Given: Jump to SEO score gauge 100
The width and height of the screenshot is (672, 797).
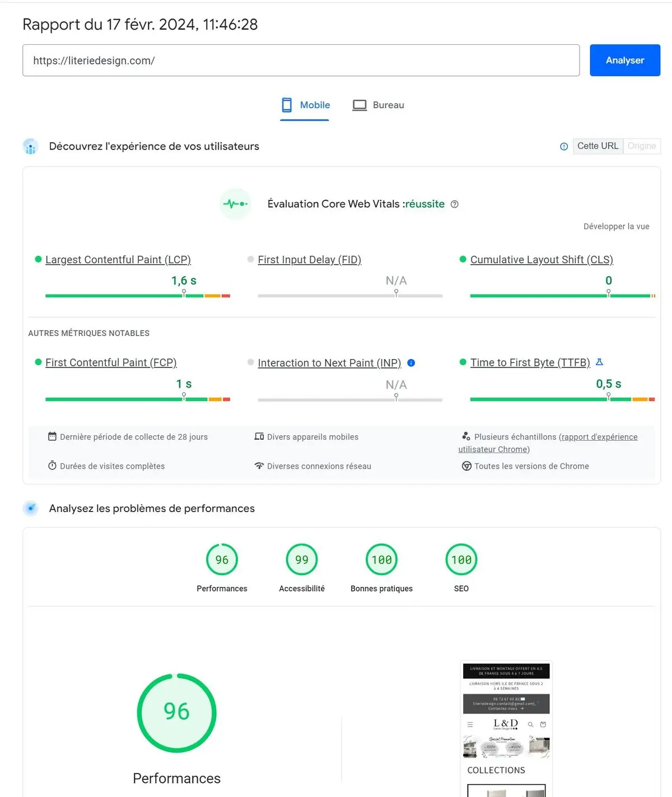Looking at the screenshot, I should click(461, 560).
